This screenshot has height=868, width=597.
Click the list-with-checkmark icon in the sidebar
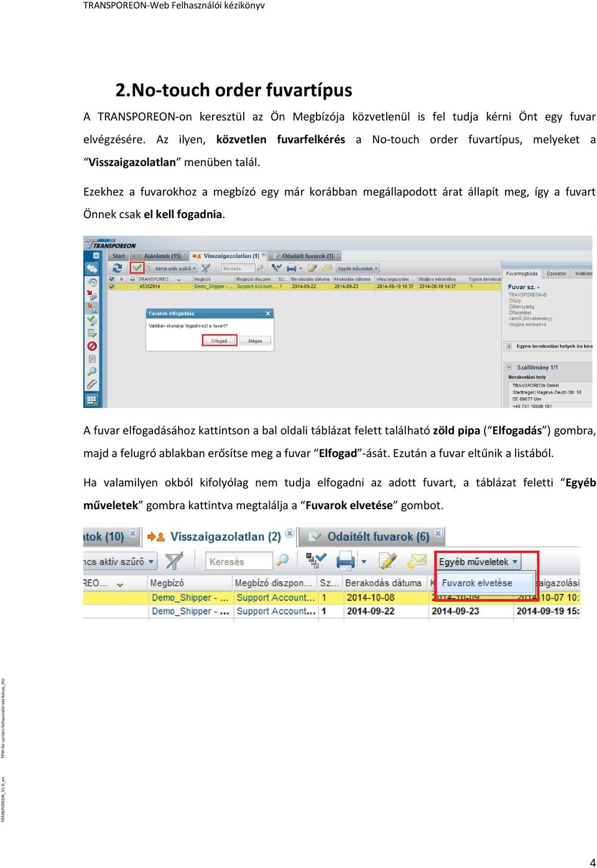(91, 333)
